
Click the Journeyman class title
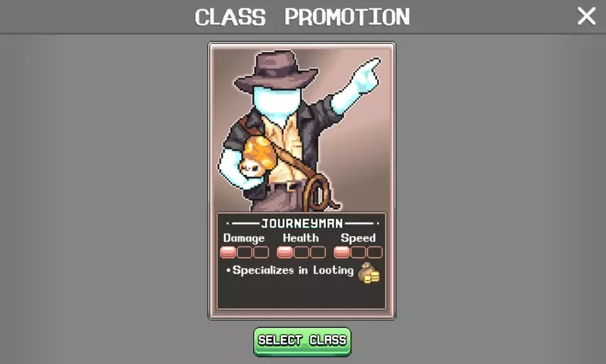(302, 223)
